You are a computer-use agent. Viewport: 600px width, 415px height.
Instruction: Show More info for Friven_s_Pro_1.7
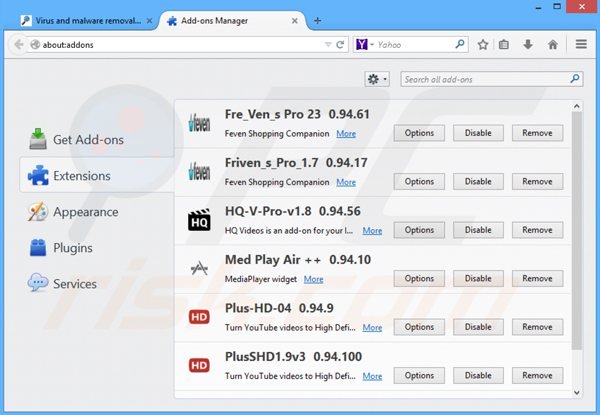point(346,182)
